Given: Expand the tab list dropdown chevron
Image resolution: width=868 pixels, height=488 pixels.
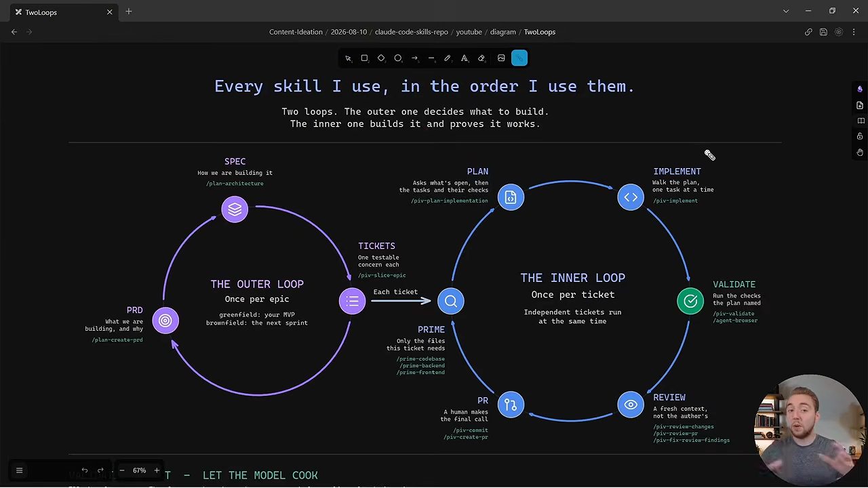Looking at the screenshot, I should [x=786, y=12].
